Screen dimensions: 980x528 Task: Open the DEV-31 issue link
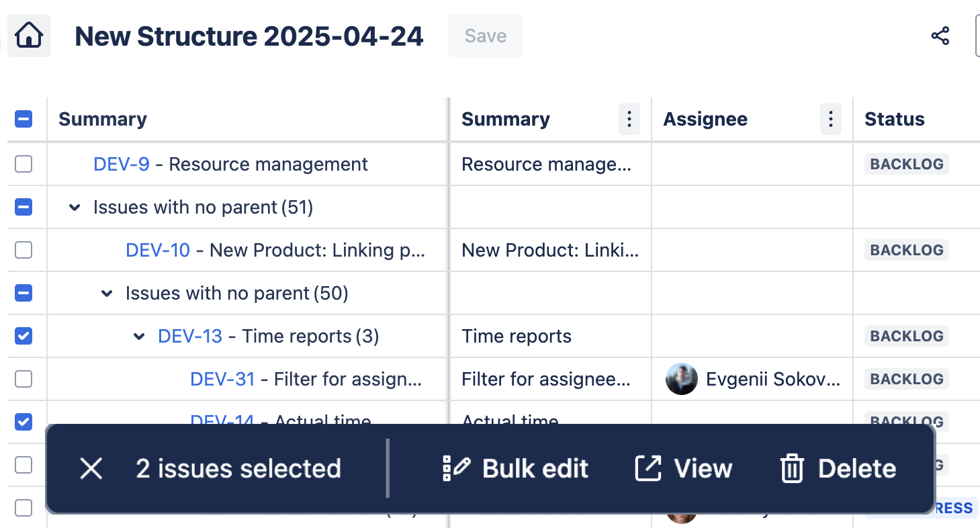coord(222,379)
